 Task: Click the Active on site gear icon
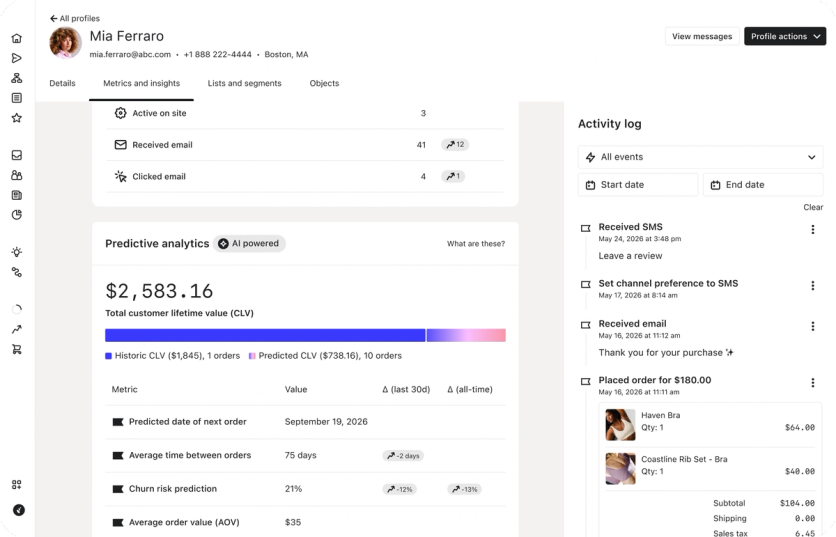120,113
